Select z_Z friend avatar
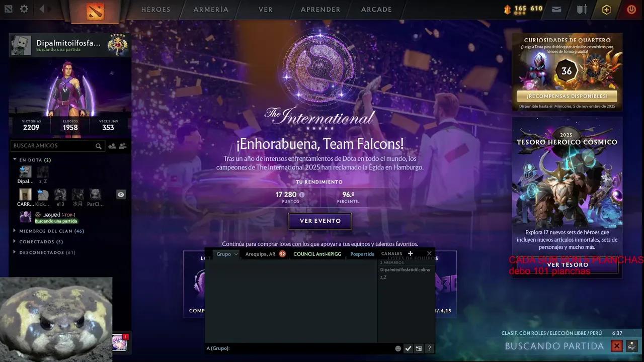This screenshot has height=362, width=644. point(43,172)
